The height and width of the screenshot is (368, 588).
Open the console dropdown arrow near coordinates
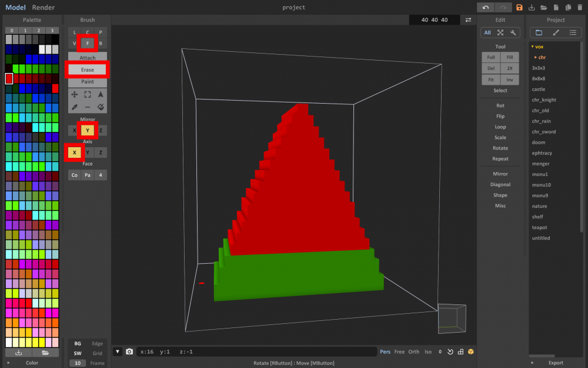117,352
